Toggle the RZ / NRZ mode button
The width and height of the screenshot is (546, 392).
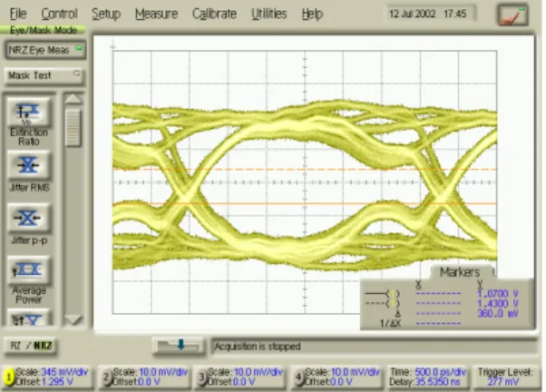click(31, 346)
